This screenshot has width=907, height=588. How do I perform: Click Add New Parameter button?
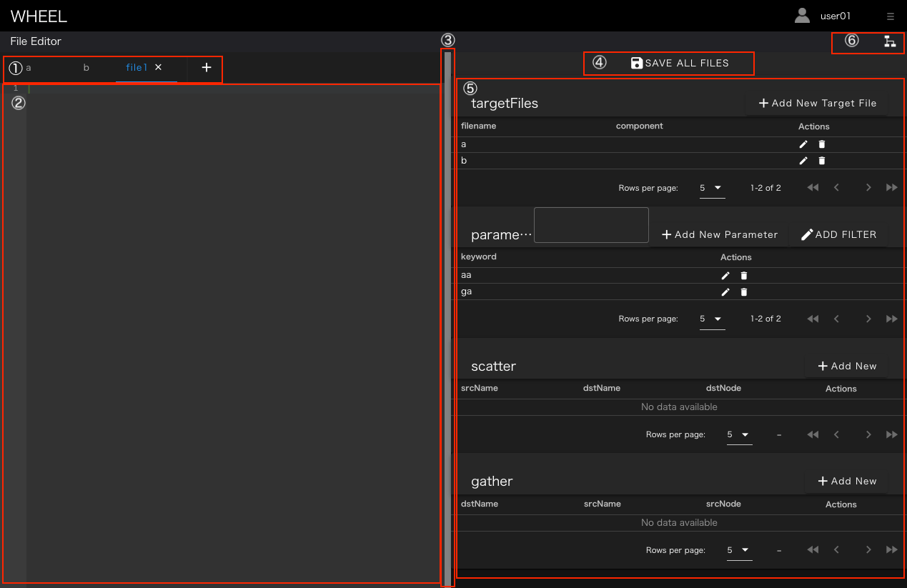pyautogui.click(x=719, y=234)
